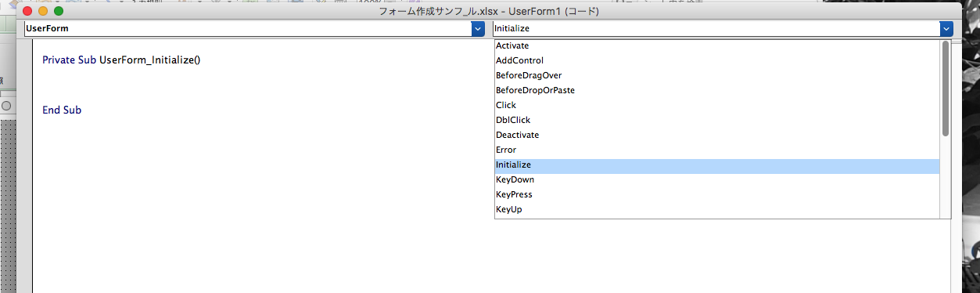Select AddControl in the procedure list
Screen dimensions: 980x293
716,60
